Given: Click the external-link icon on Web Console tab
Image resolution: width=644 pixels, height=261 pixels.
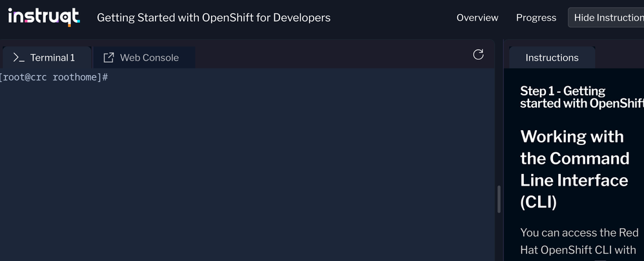Looking at the screenshot, I should tap(108, 58).
